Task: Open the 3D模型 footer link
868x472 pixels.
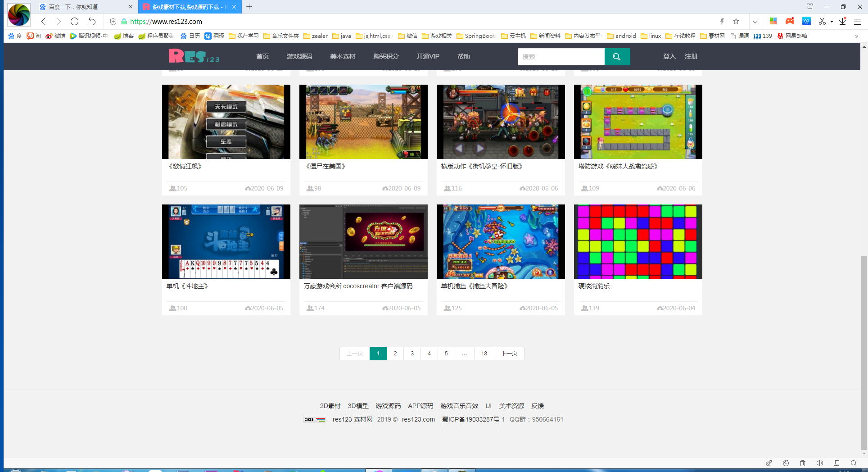Action: click(x=358, y=406)
